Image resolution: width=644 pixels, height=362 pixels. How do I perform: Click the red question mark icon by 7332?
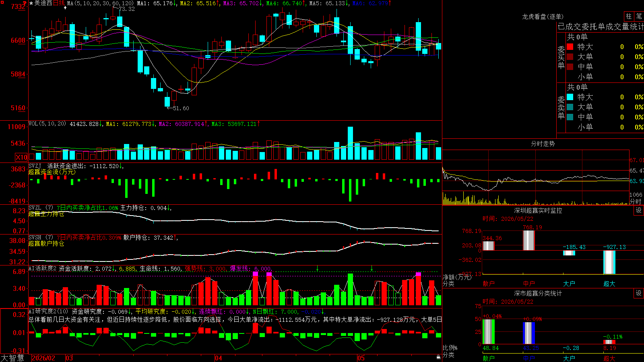(25, 4)
